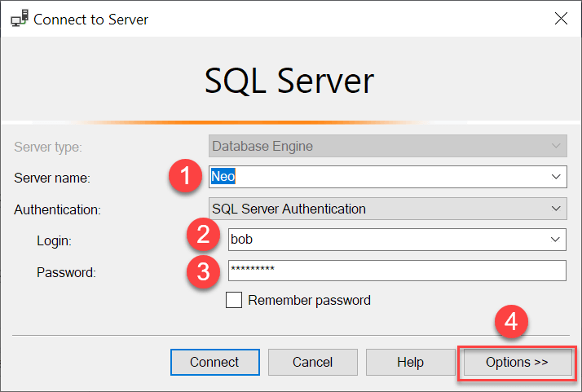The height and width of the screenshot is (392, 582).
Task: Focus the Password input field
Action: pyautogui.click(x=395, y=271)
